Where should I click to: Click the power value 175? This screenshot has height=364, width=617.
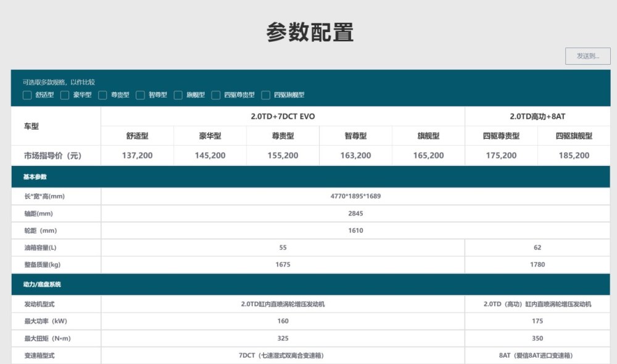click(537, 321)
